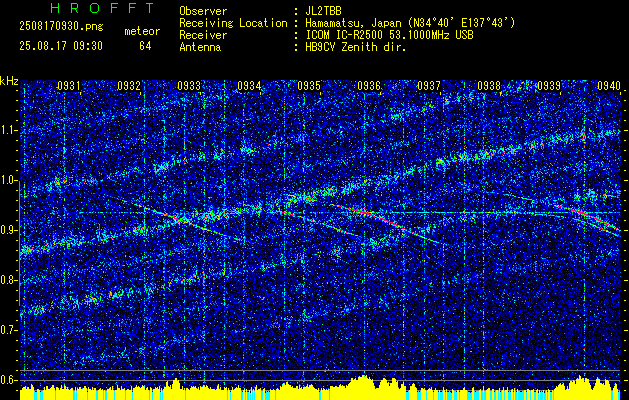Screen dimensions: 629x400
Task: Click the meteor count 64
Action: [145, 46]
